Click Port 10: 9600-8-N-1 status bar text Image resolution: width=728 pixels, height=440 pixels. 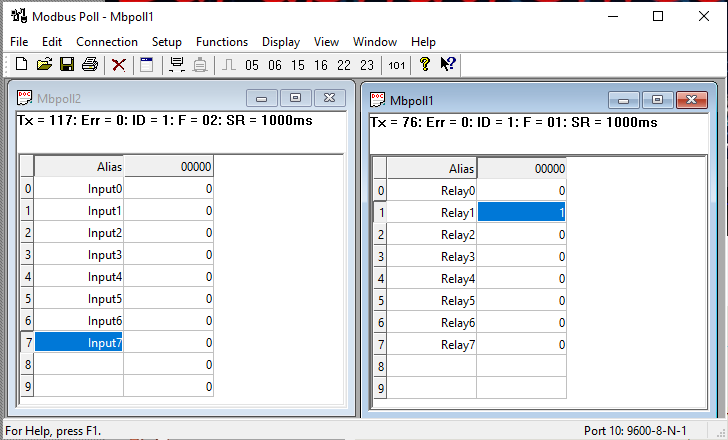(635, 431)
